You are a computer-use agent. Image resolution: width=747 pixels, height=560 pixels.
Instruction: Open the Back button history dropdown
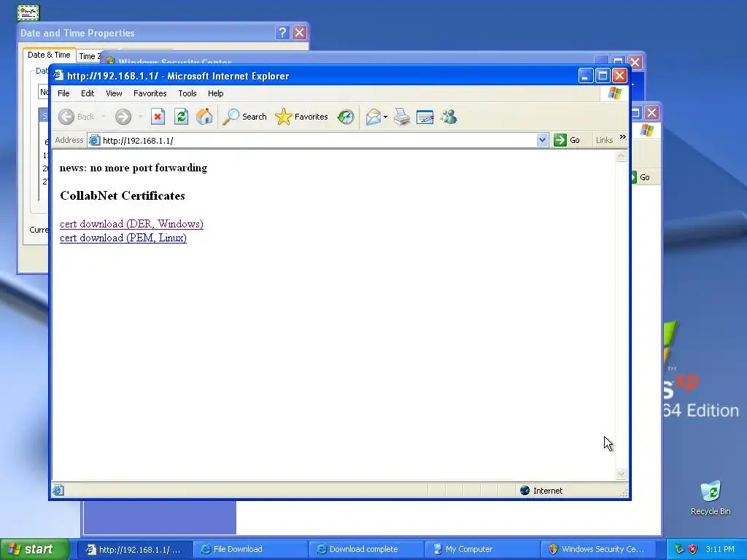(104, 117)
